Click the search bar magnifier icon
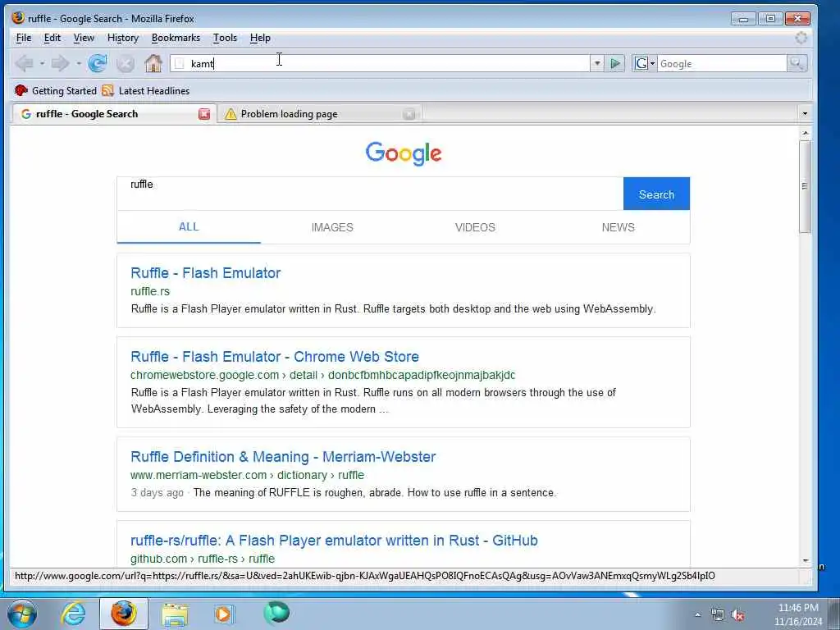 point(797,64)
